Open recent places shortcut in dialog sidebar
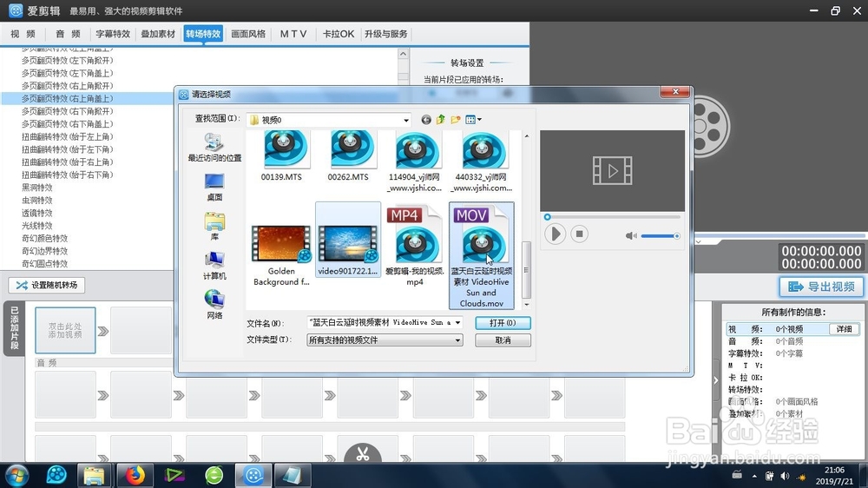868x488 pixels. click(214, 148)
